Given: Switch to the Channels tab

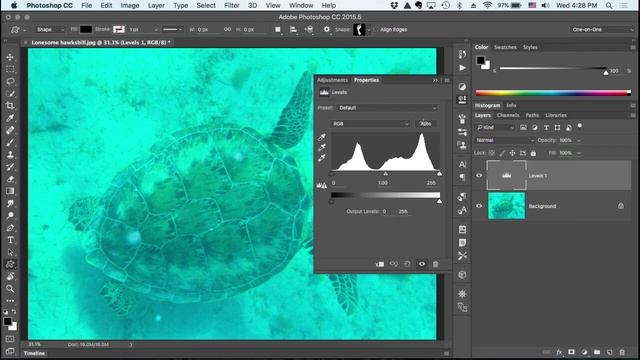Looking at the screenshot, I should (508, 116).
